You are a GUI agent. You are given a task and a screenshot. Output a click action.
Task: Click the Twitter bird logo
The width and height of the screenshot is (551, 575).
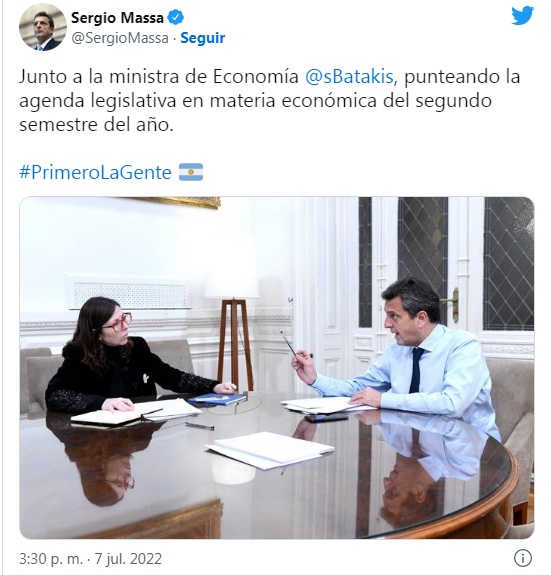[x=523, y=15]
